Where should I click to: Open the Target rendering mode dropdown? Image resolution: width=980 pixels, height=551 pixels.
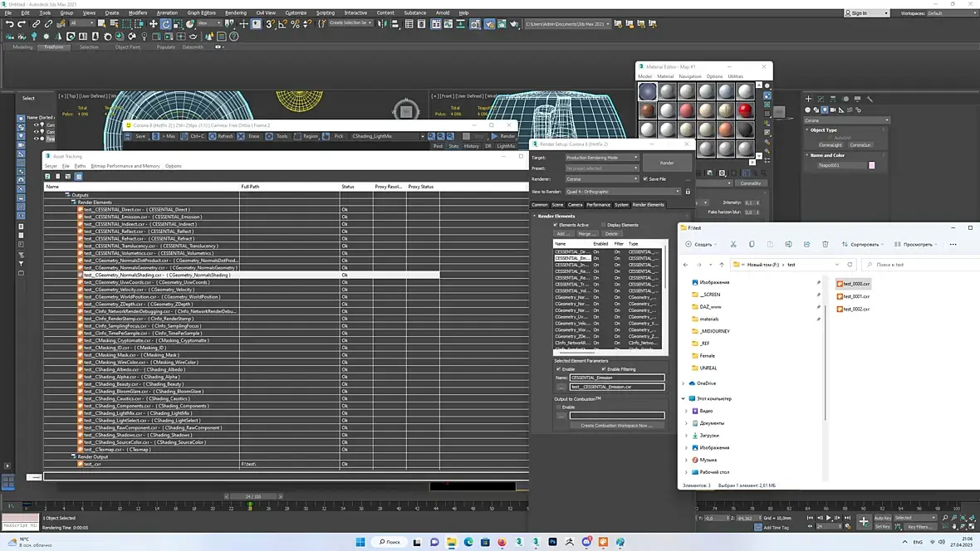pyautogui.click(x=601, y=158)
